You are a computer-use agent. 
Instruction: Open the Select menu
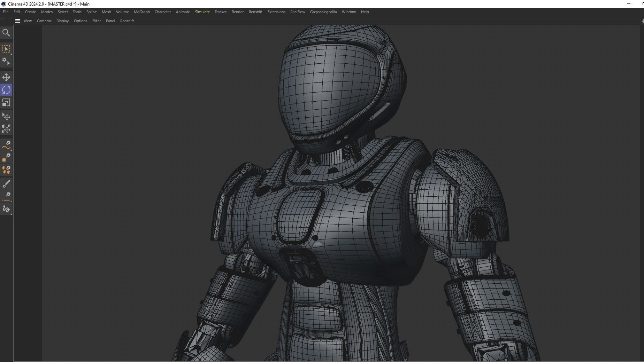[63, 12]
